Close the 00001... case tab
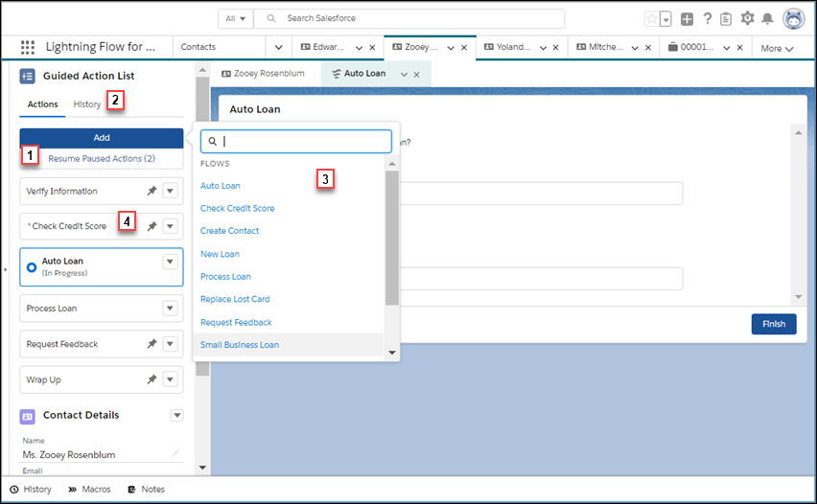The width and height of the screenshot is (817, 504). (740, 47)
